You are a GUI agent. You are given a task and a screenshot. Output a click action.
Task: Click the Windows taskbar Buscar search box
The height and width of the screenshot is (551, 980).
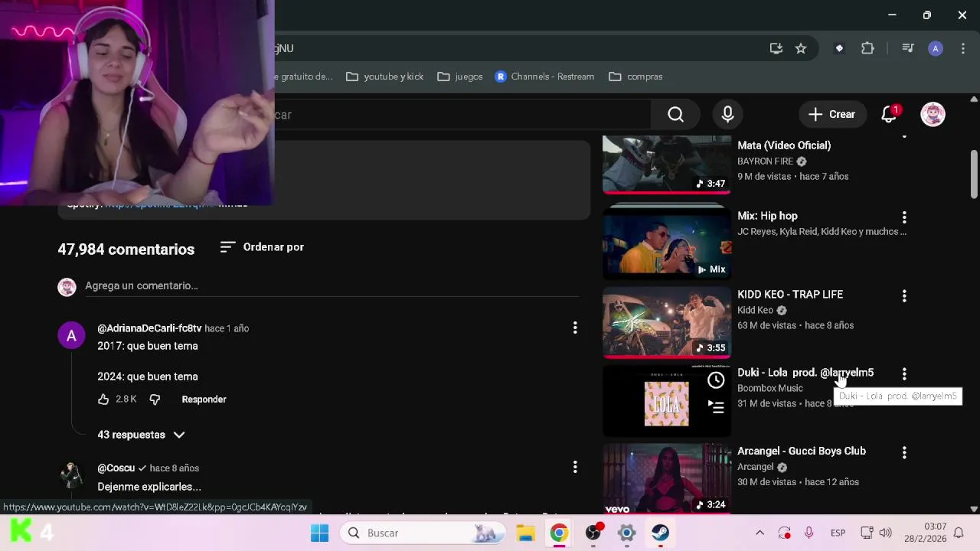pyautogui.click(x=423, y=533)
